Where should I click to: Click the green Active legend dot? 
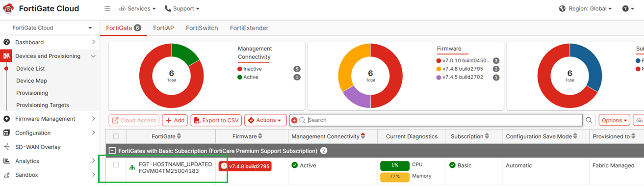(240, 77)
